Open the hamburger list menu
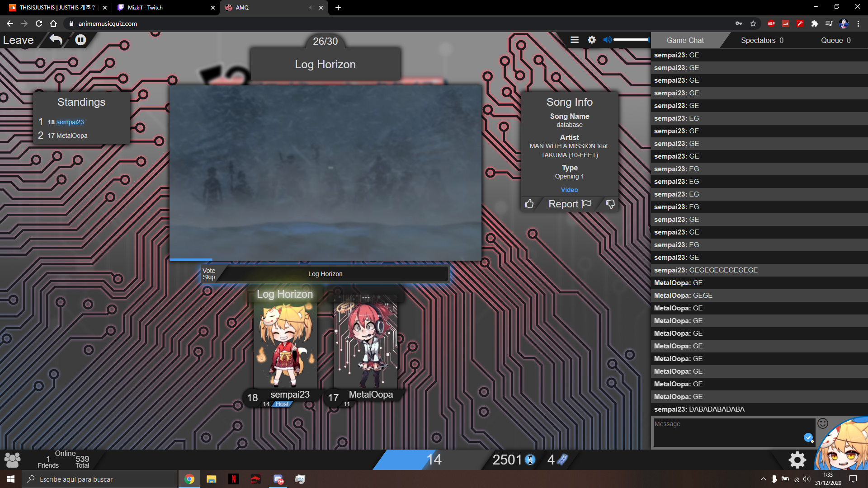Viewport: 868px width, 488px height. coord(575,40)
